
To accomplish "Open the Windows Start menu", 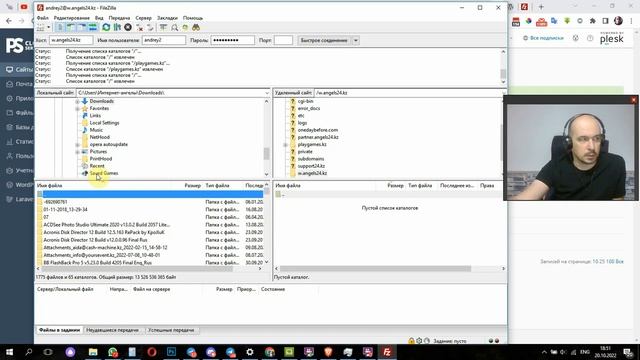I will point(9,351).
